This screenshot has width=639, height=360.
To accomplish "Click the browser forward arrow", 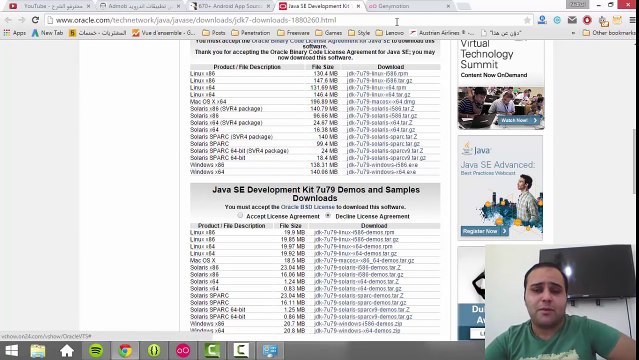I will pyautogui.click(x=22, y=20).
